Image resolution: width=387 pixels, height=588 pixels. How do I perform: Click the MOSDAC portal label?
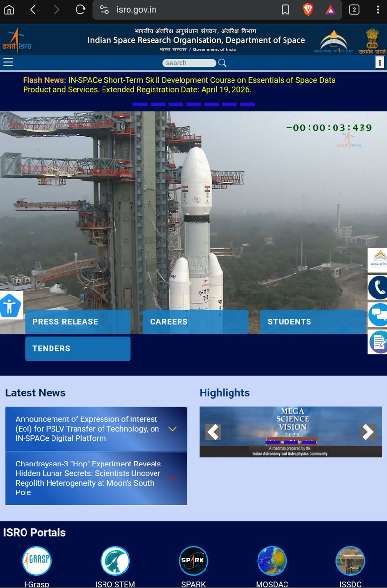coord(272,584)
